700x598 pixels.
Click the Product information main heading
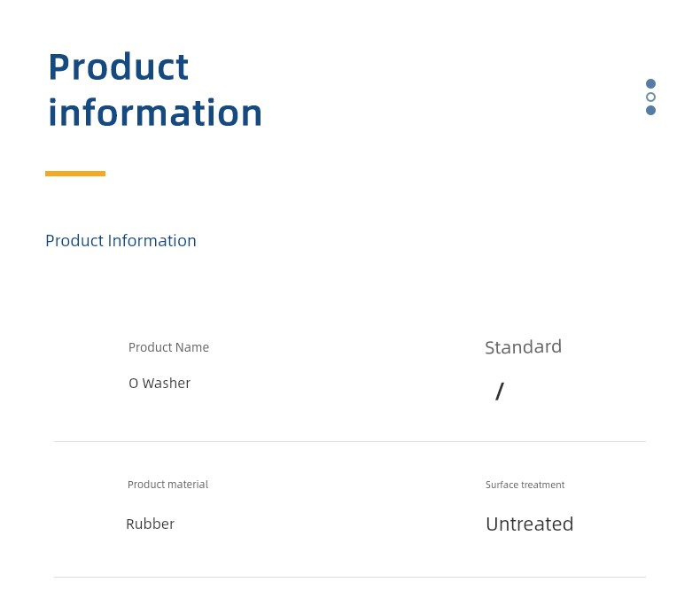coord(155,89)
